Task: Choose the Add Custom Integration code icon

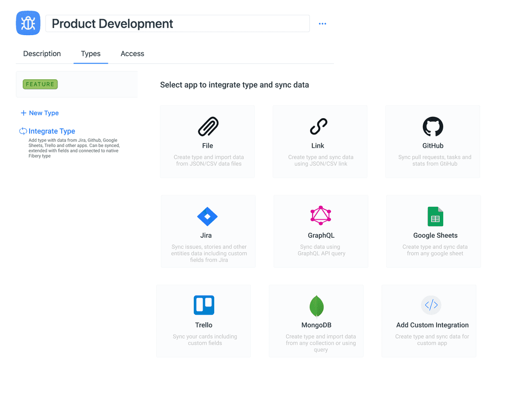Action: click(431, 305)
